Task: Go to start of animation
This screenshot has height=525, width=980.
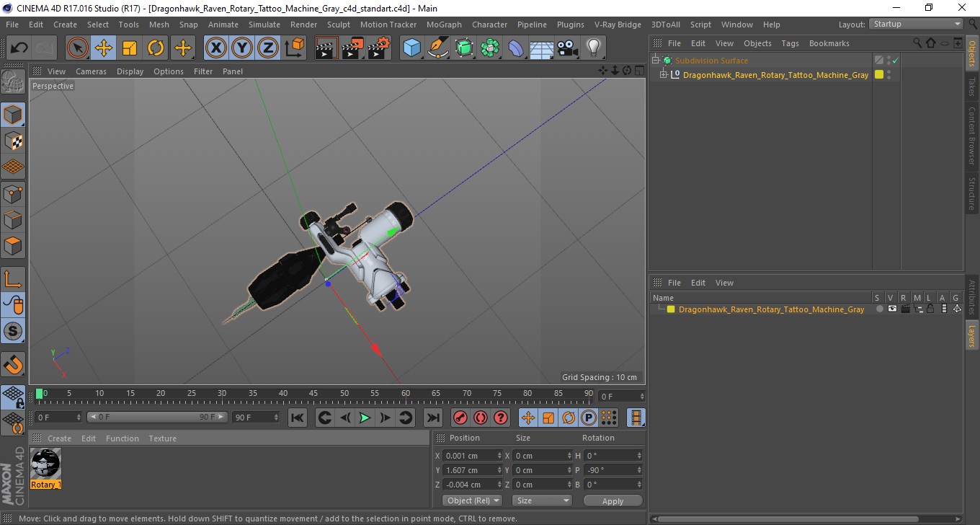Action: click(298, 418)
